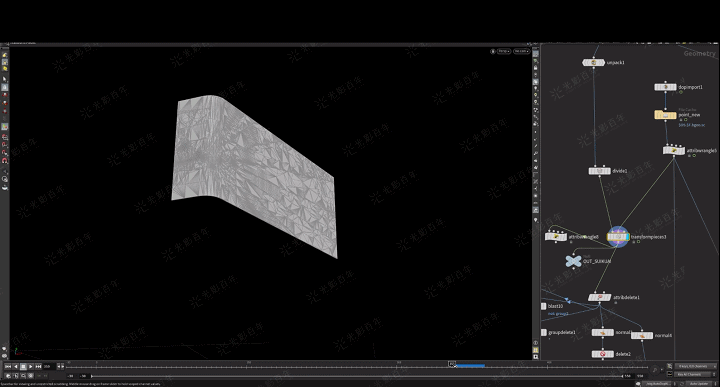Viewport: 720px width, 387px height.
Task: Click the pin icon left of the Persp dropdown
Action: click(x=493, y=51)
